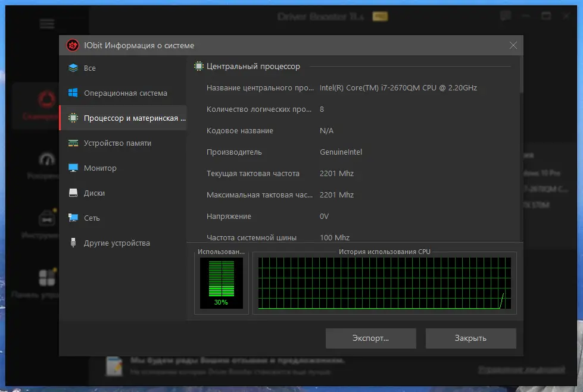This screenshot has height=392, width=583.
Task: Click the PRO badge in Driver Booster title
Action: point(380,16)
